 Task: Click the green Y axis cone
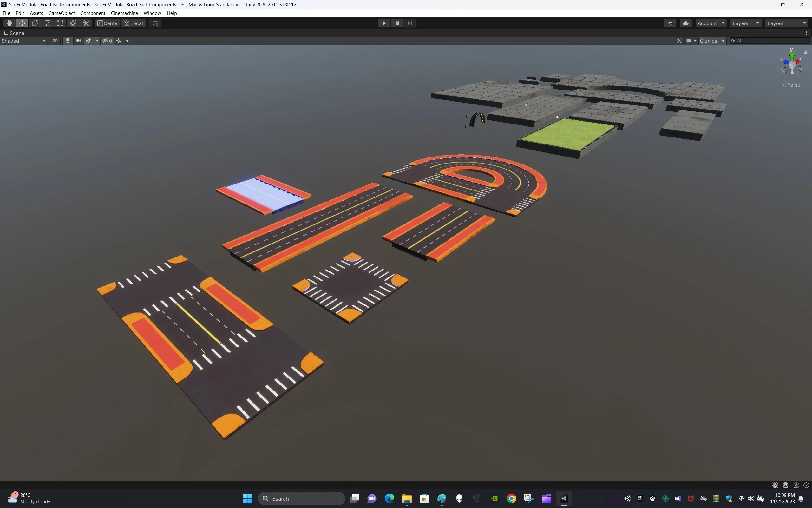(792, 56)
